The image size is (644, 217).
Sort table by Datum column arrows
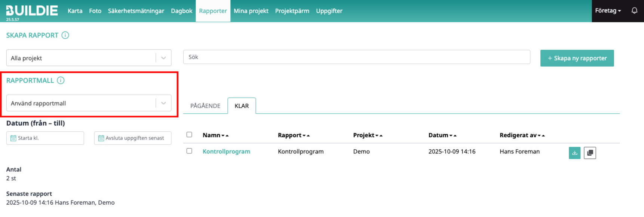pyautogui.click(x=453, y=135)
